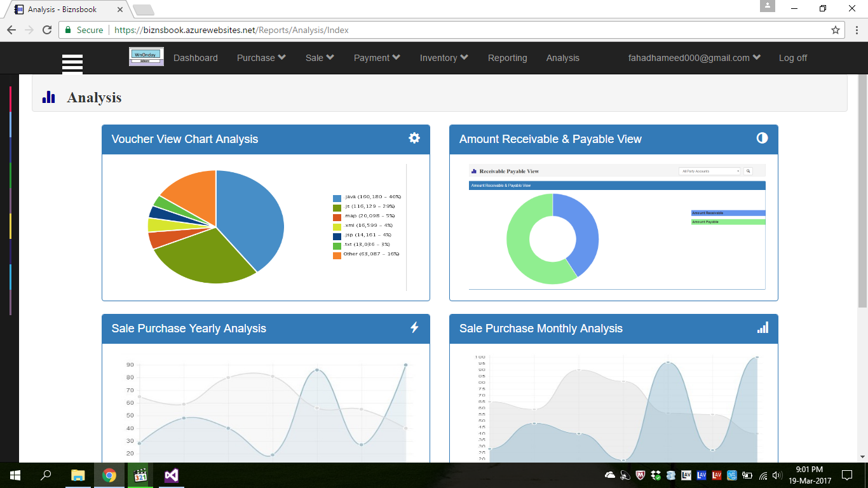Open the Payment dropdown menu
Image resolution: width=868 pixels, height=488 pixels.
point(376,57)
